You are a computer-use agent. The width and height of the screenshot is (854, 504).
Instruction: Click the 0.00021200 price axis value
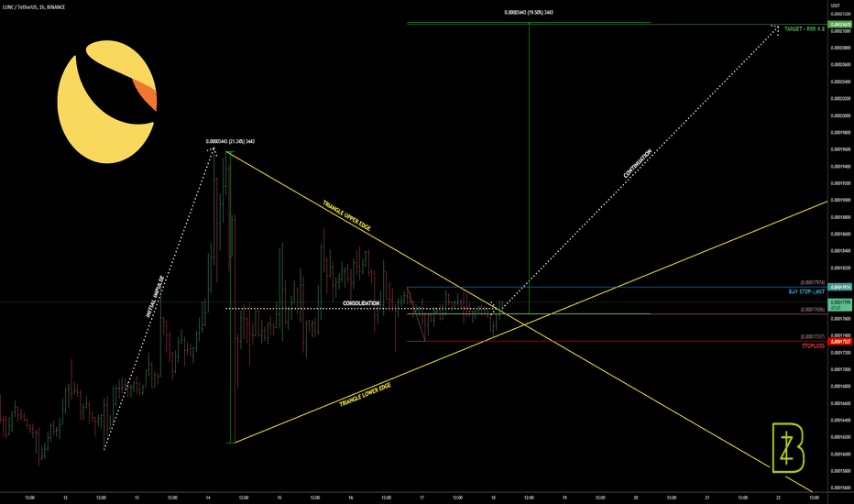(x=841, y=14)
